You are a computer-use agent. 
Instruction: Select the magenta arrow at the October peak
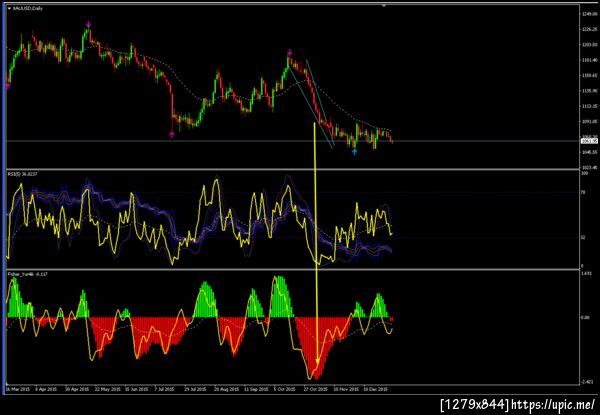290,52
